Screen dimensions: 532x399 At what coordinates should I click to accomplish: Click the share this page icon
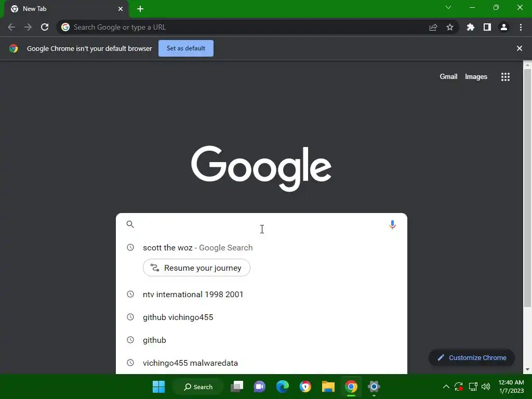[x=433, y=27]
